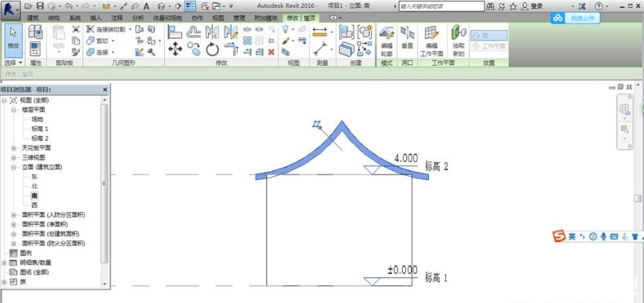This screenshot has height=303, width=644.
Task: Open the 注释 ribbon tab
Action: click(x=117, y=18)
